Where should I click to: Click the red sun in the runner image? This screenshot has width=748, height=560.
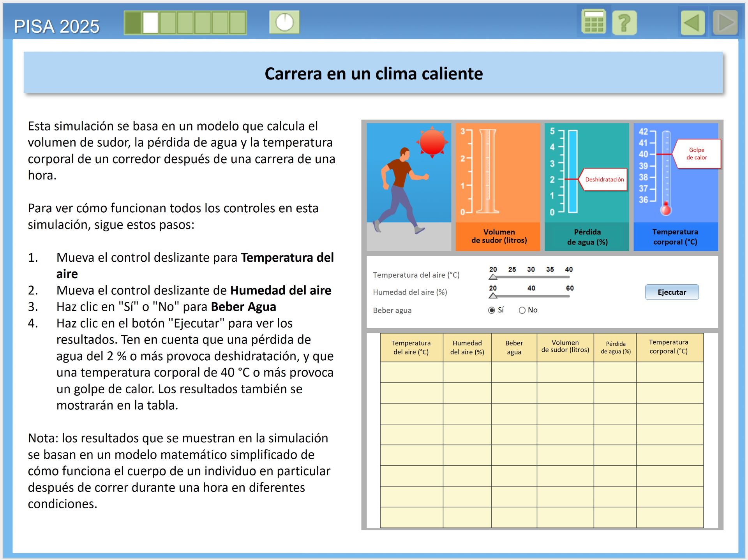[432, 142]
